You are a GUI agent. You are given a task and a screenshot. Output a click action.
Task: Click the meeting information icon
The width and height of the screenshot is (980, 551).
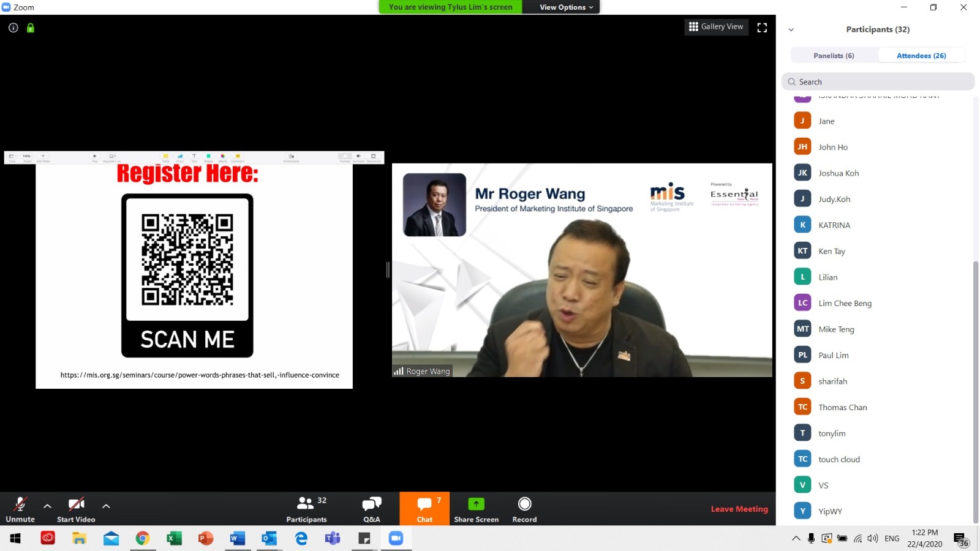(x=13, y=28)
